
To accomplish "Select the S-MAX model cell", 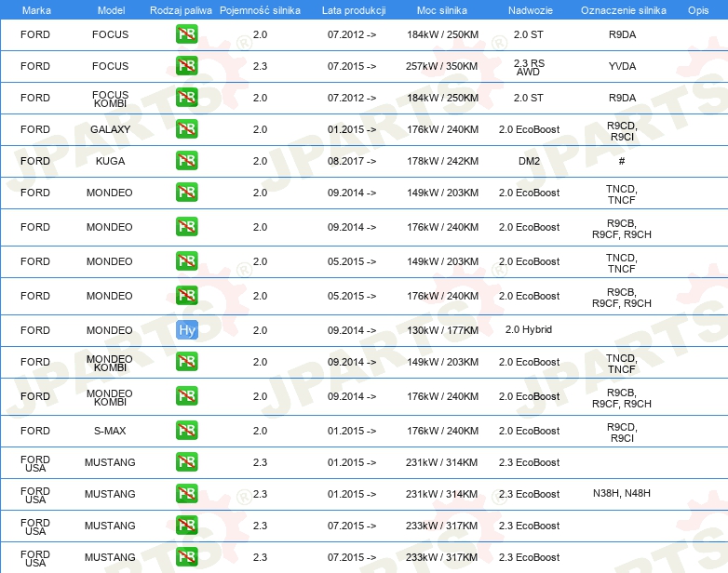I will point(110,431).
